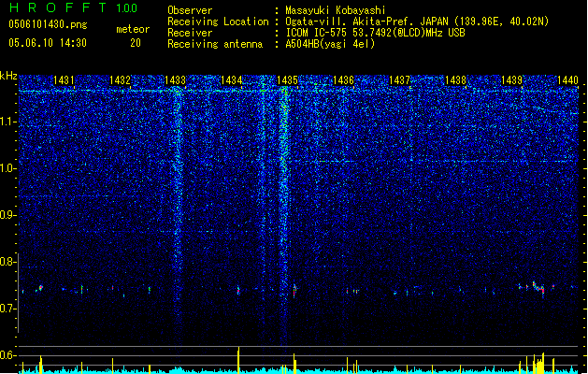Select the file name 0506101430.png

point(48,24)
